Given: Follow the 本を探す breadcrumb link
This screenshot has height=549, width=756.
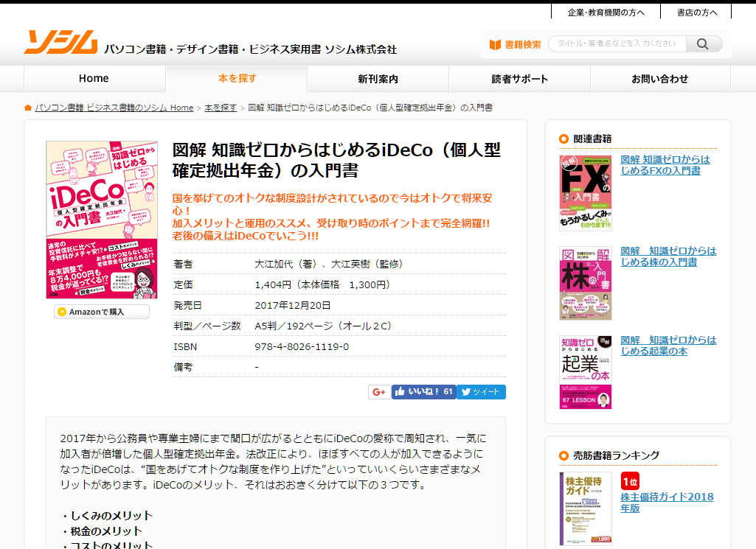Looking at the screenshot, I should click(x=221, y=108).
